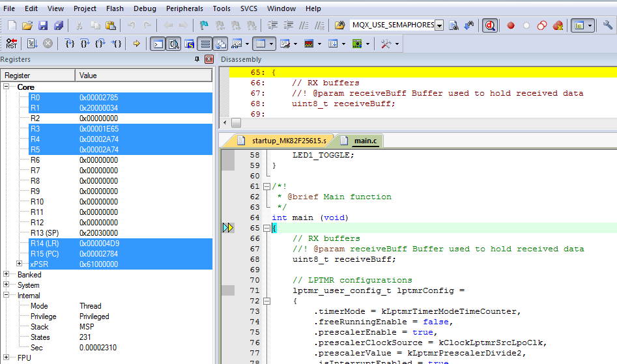
Task: Expand the xPSR register node
Action: [20, 264]
